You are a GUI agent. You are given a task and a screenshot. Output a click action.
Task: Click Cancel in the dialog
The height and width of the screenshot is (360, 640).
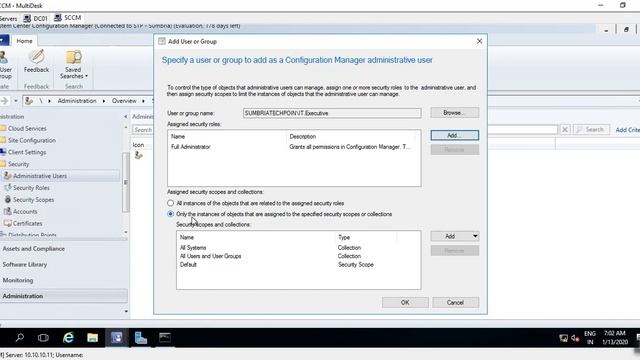[456, 302]
